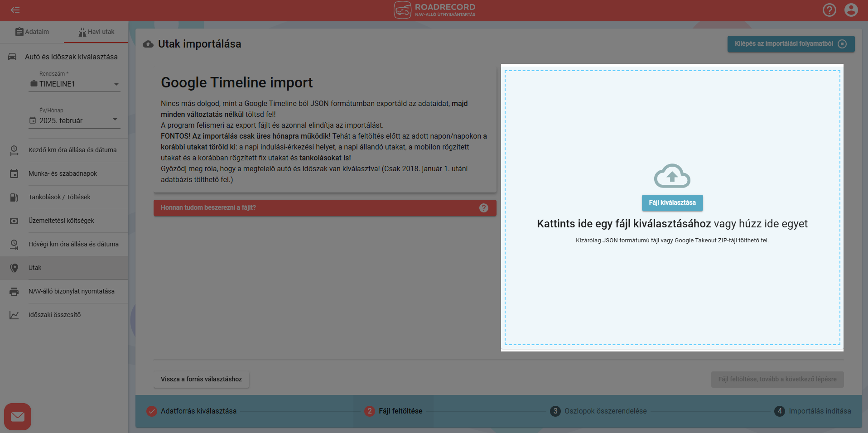Click the clipboard icon beside Adataim
Image resolution: width=868 pixels, height=433 pixels.
click(x=19, y=32)
